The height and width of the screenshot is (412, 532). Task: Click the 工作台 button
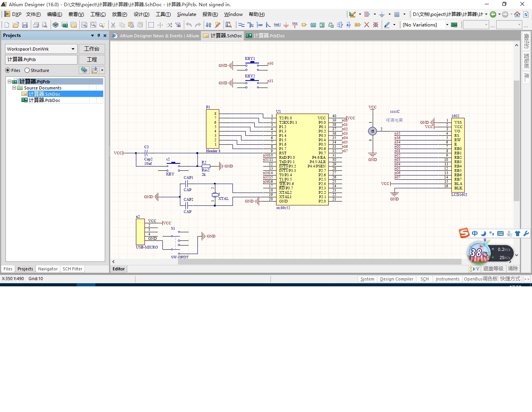pyautogui.click(x=92, y=49)
